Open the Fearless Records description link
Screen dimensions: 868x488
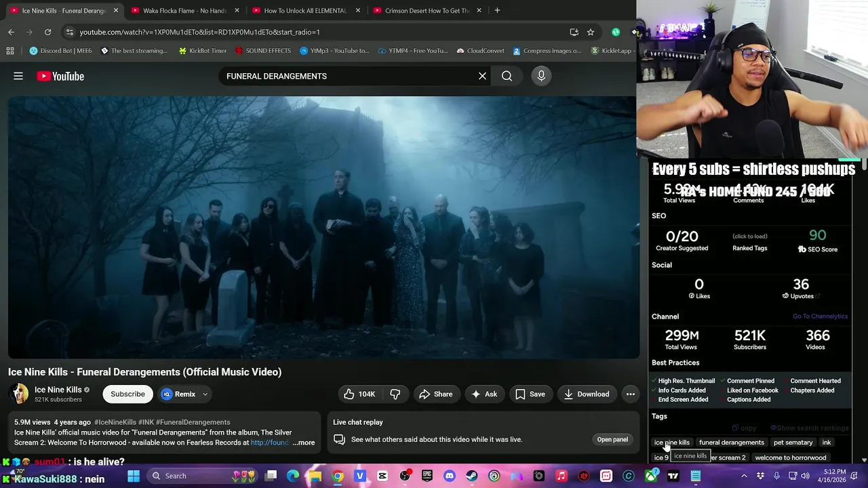tap(269, 443)
